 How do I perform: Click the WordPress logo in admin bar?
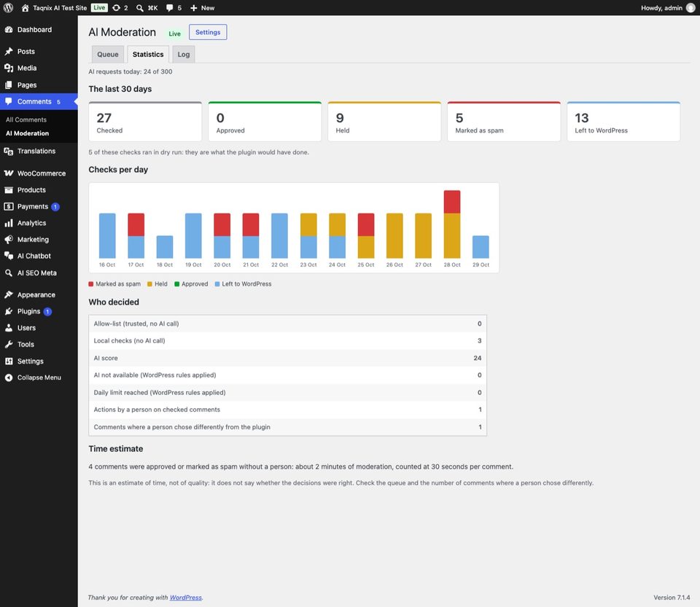(8, 8)
